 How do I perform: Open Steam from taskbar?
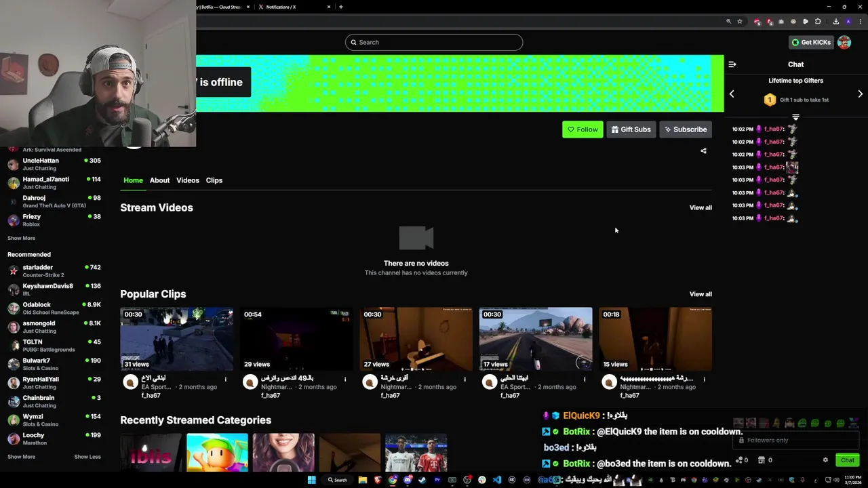pos(422,480)
